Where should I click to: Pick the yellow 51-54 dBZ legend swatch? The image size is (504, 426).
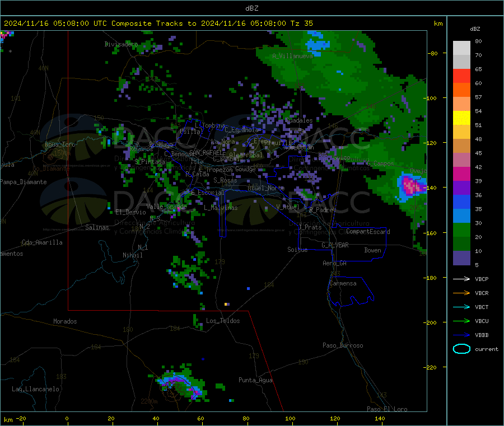point(461,118)
